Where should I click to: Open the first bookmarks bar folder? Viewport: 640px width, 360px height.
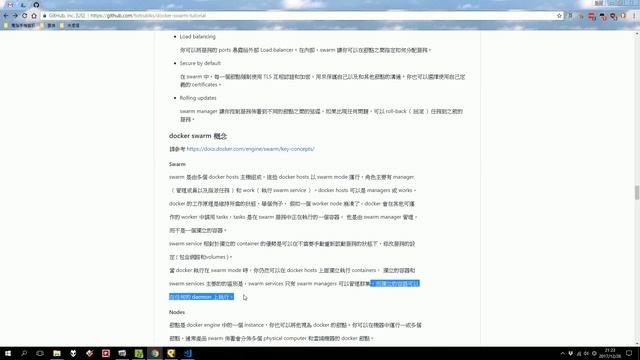(19, 25)
